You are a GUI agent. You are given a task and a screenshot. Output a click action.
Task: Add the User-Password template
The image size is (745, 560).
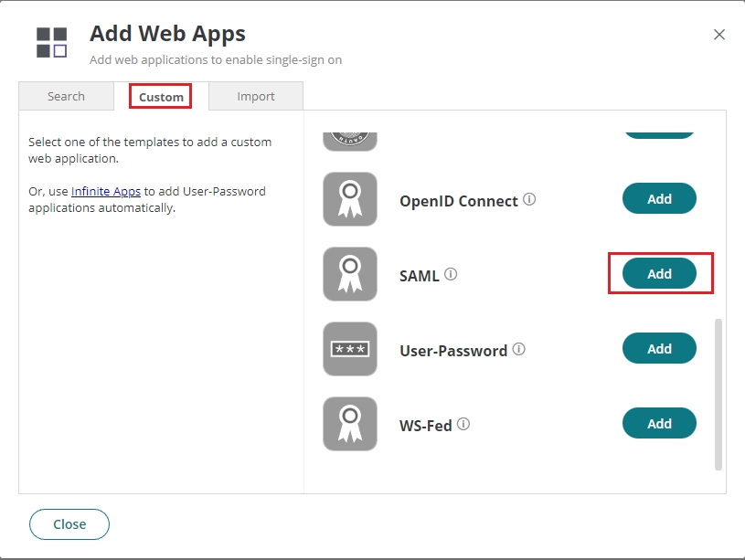(x=659, y=349)
